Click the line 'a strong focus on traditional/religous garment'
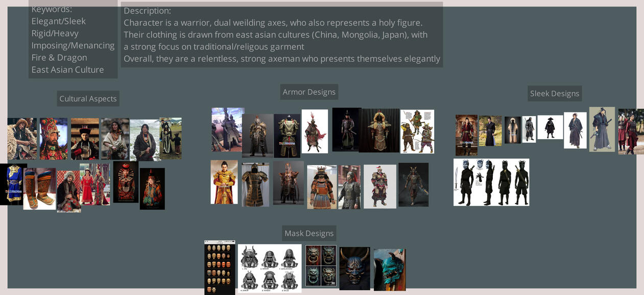The height and width of the screenshot is (295, 644). (214, 47)
